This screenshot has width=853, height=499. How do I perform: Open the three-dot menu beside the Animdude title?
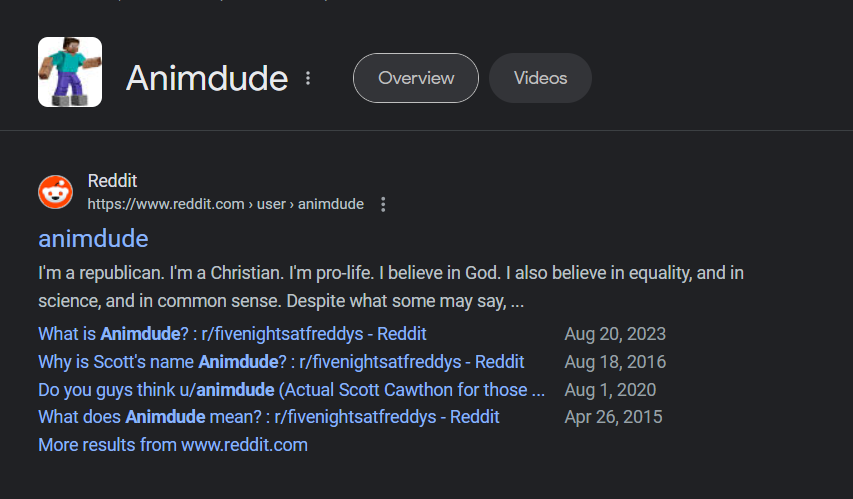point(308,78)
